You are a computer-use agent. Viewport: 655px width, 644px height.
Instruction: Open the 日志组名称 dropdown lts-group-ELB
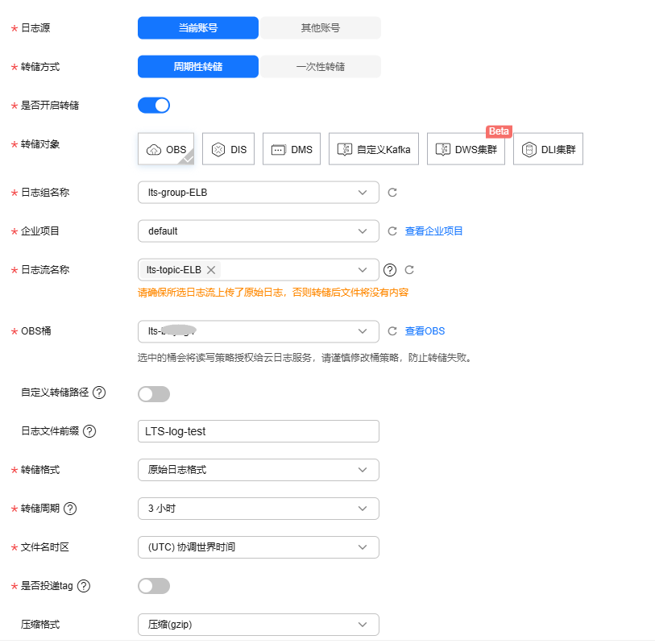pos(259,193)
